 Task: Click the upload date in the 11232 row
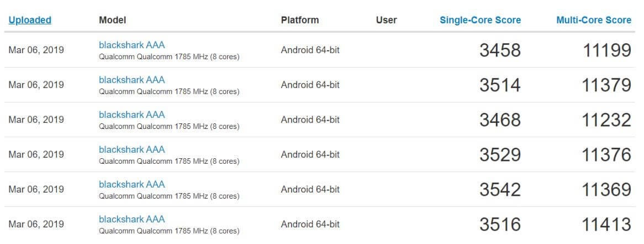pos(36,120)
